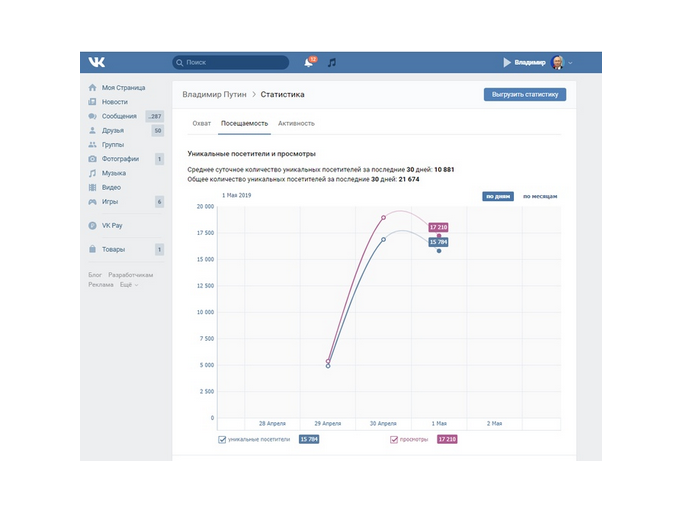Switch to Активность tab
The image size is (682, 512).
pos(296,124)
